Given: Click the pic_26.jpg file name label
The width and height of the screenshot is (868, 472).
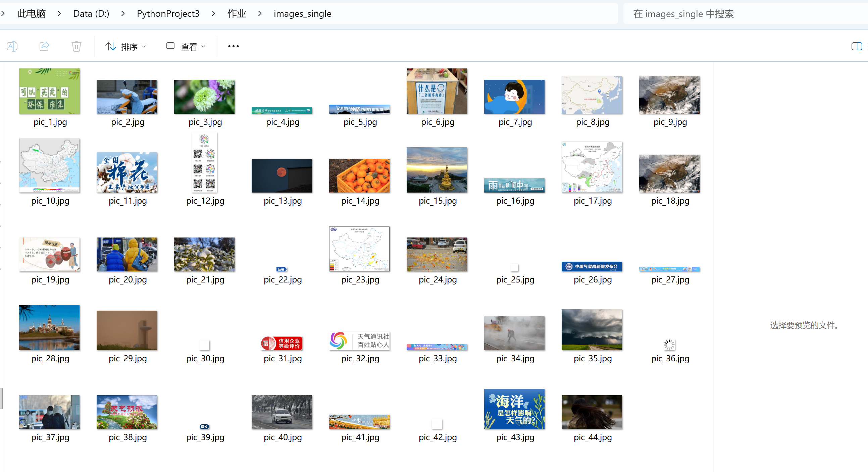Looking at the screenshot, I should pos(593,280).
